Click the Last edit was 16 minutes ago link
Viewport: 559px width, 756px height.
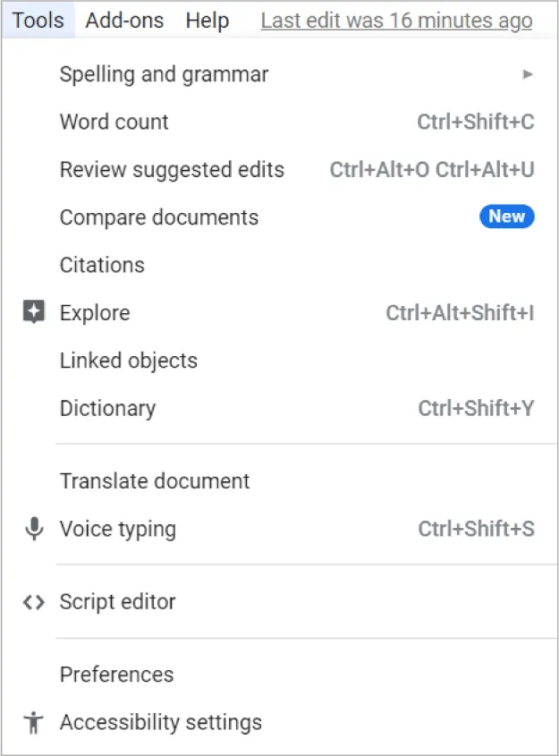pyautogui.click(x=396, y=20)
